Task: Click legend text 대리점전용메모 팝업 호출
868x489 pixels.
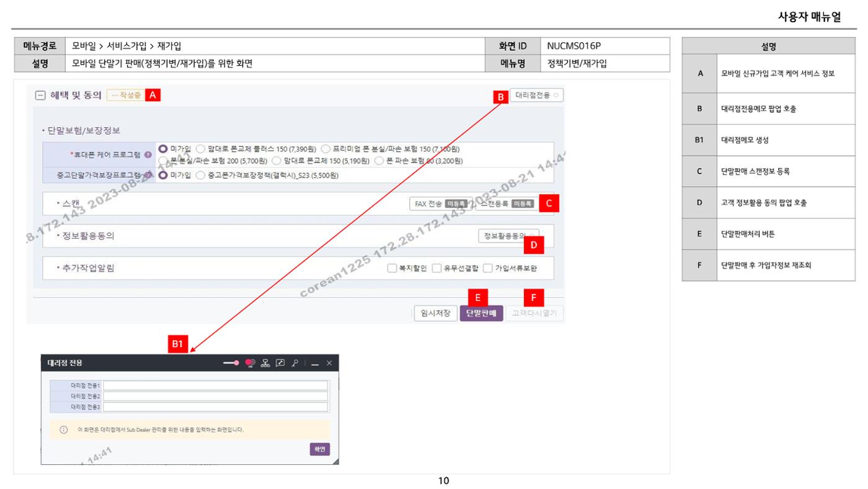Action: point(758,109)
